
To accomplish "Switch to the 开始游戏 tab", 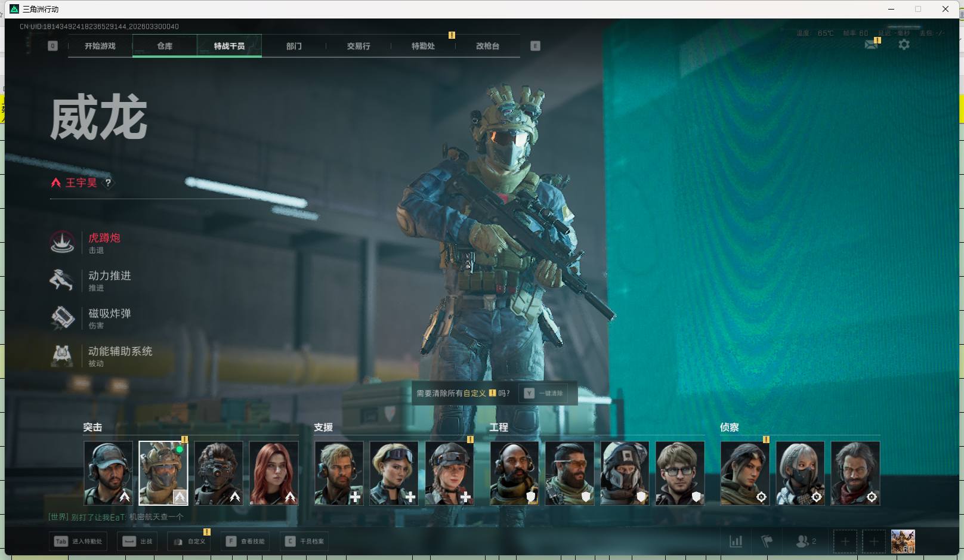I will [x=100, y=46].
